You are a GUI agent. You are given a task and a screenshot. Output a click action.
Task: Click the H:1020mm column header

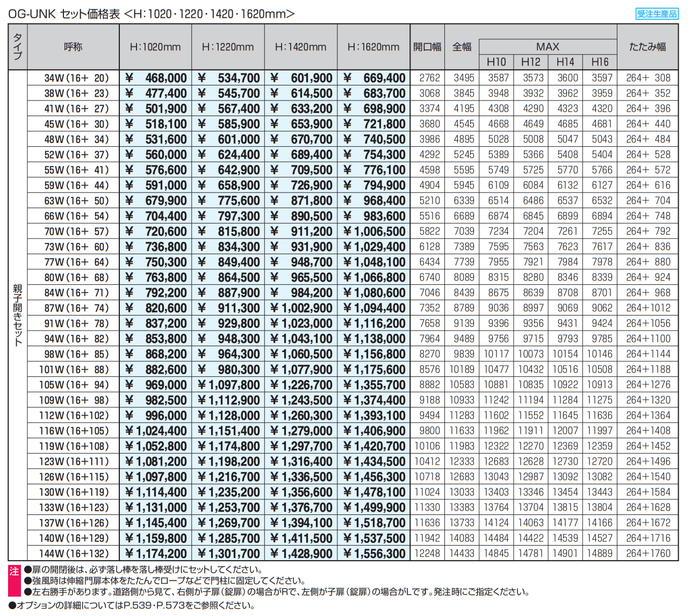(155, 47)
